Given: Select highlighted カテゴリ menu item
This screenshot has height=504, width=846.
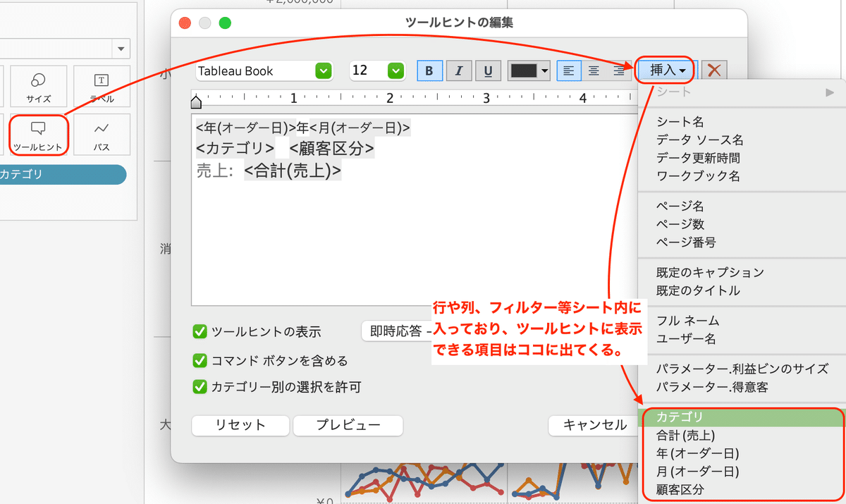Looking at the screenshot, I should coord(742,417).
